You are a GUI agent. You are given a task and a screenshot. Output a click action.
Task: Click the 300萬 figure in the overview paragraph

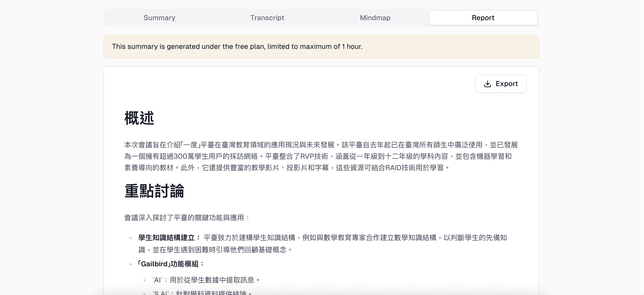(x=184, y=156)
